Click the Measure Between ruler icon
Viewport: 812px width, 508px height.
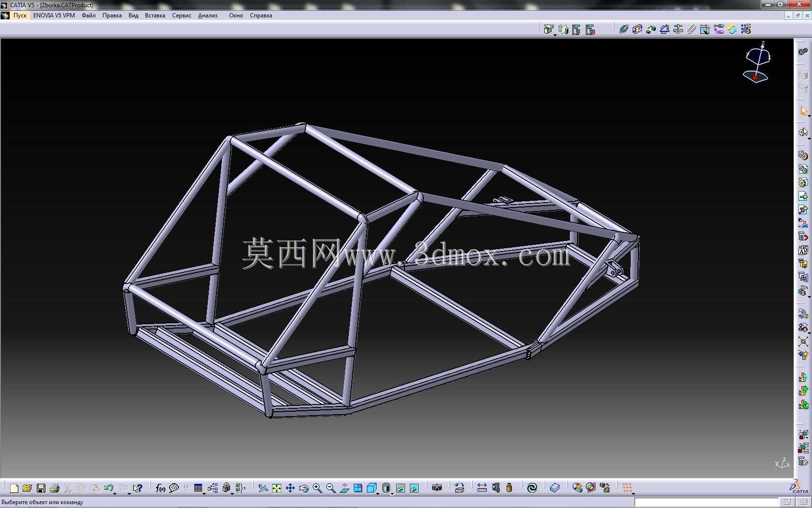click(x=482, y=488)
